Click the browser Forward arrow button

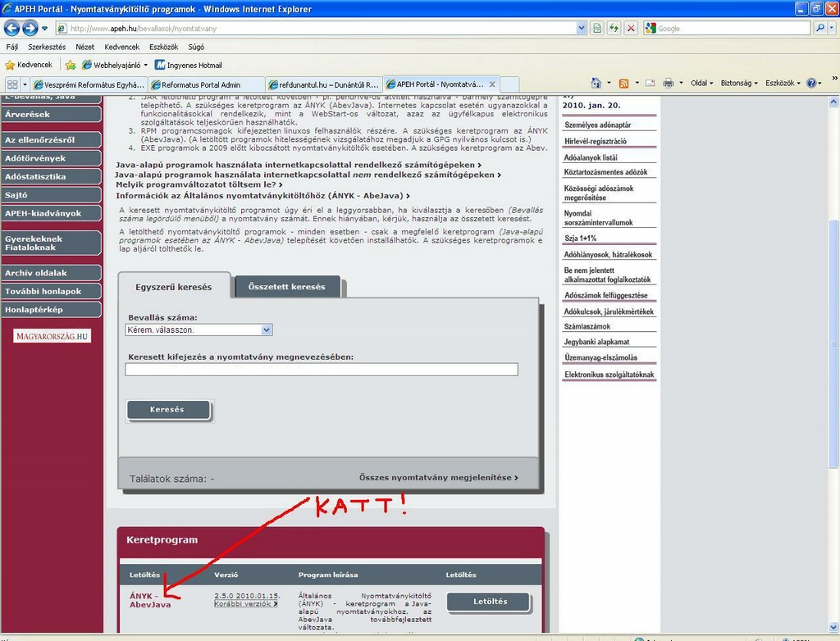[30, 28]
